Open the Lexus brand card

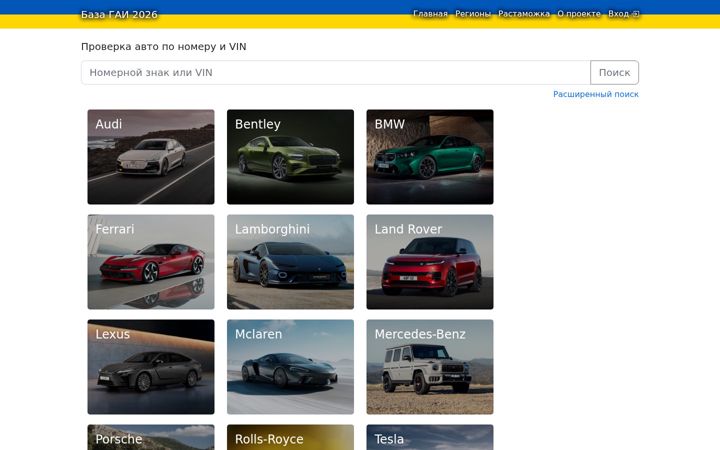coord(151,367)
